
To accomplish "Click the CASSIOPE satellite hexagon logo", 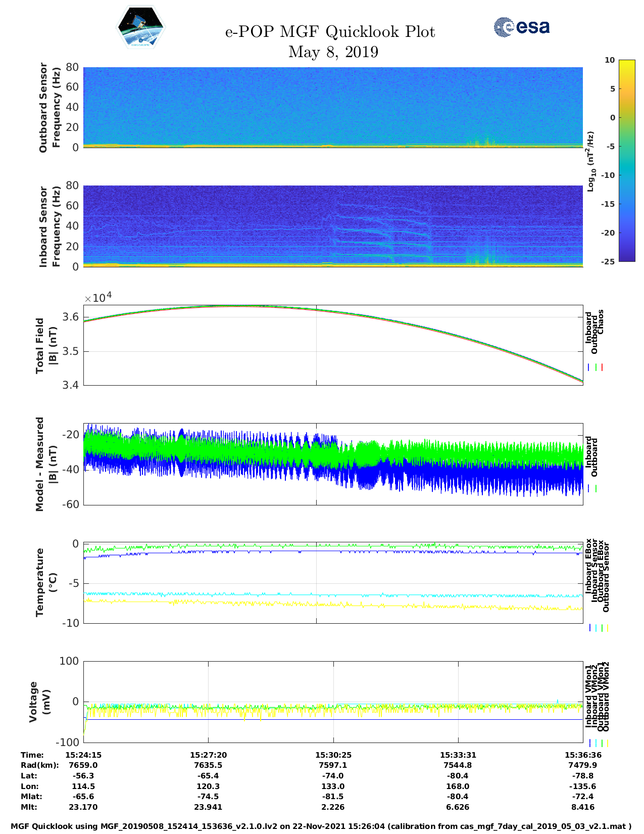I will [140, 27].
